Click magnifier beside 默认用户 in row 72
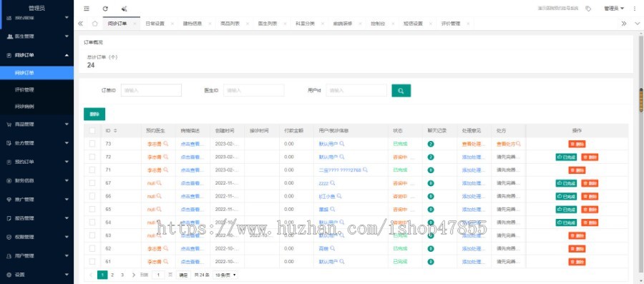This screenshot has width=644, height=284. tap(342, 157)
